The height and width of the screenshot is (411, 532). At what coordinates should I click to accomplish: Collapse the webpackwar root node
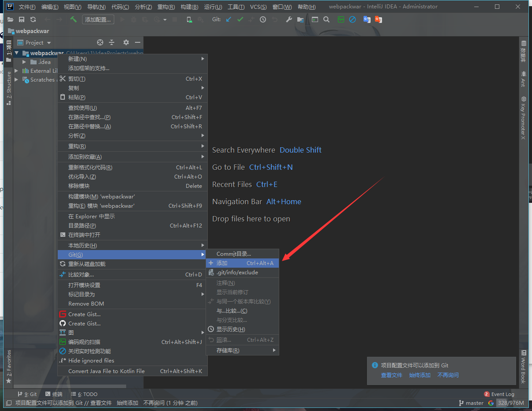click(17, 53)
